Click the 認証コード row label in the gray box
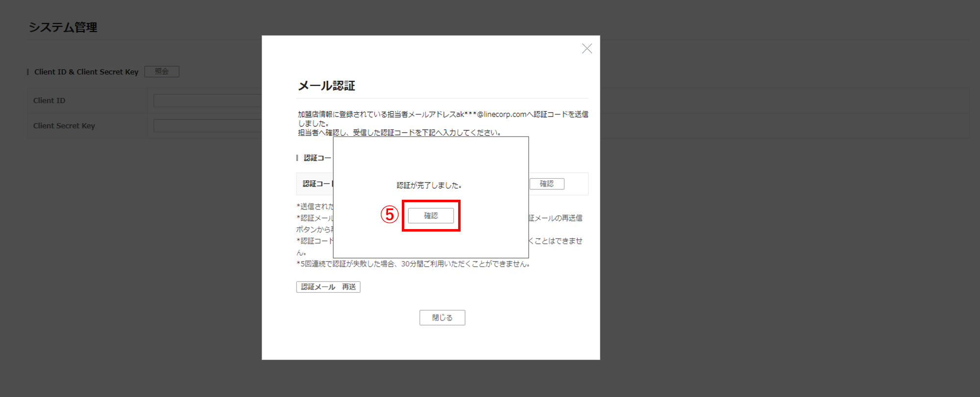The width and height of the screenshot is (980, 397). (317, 184)
